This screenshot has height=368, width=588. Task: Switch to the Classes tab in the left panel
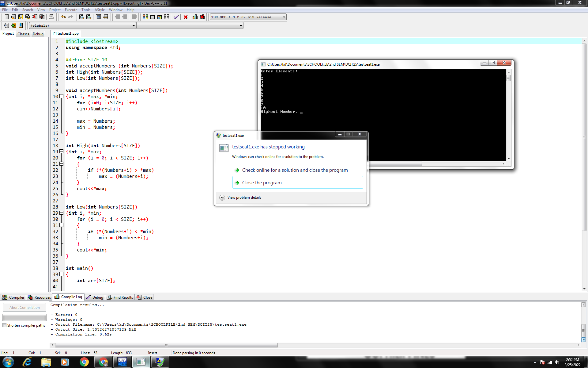tap(23, 34)
